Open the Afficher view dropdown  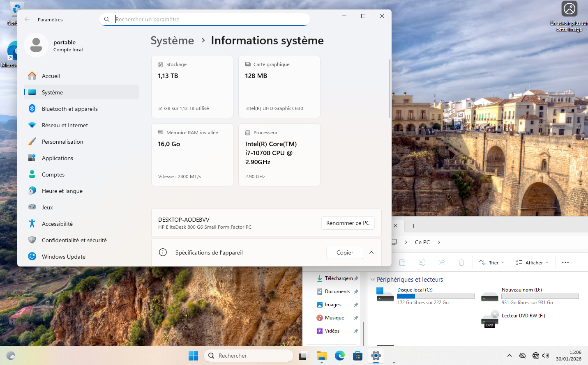point(532,263)
